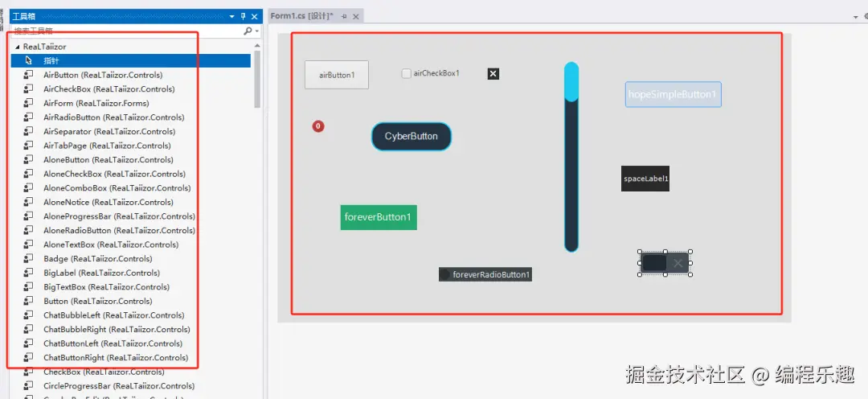Click the red badge showing 0
The height and width of the screenshot is (399, 868).
[x=318, y=126]
